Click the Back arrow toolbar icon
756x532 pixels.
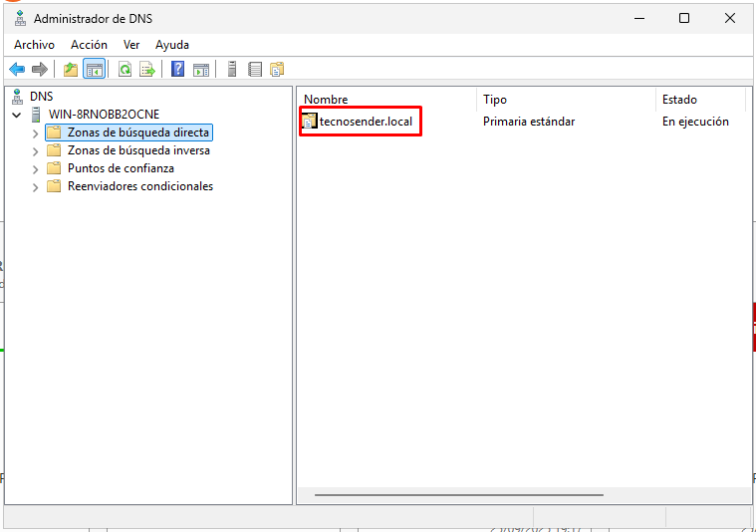point(17,69)
